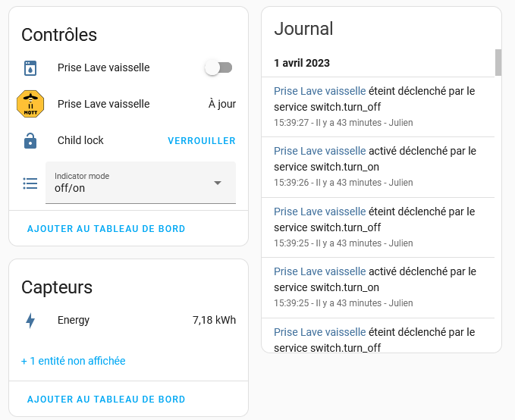This screenshot has width=515, height=420.
Task: Click the Prise Lave vaisselle switch entity name
Action: (x=103, y=67)
